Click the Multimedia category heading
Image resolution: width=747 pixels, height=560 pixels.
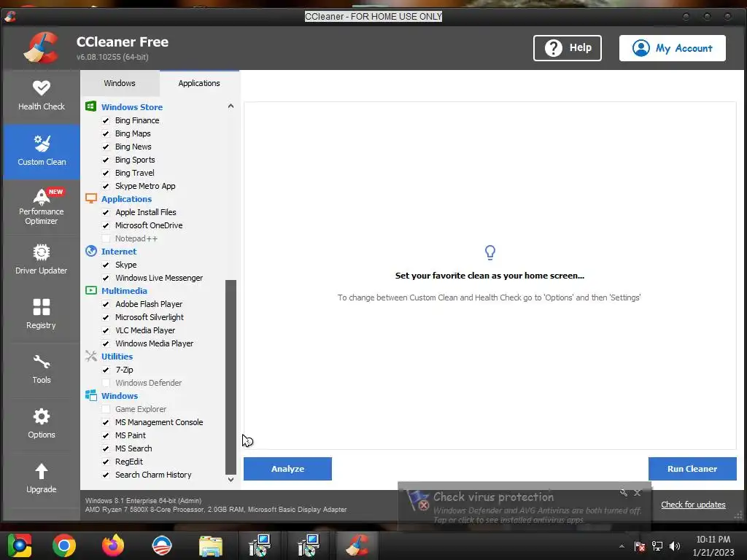[x=124, y=291]
